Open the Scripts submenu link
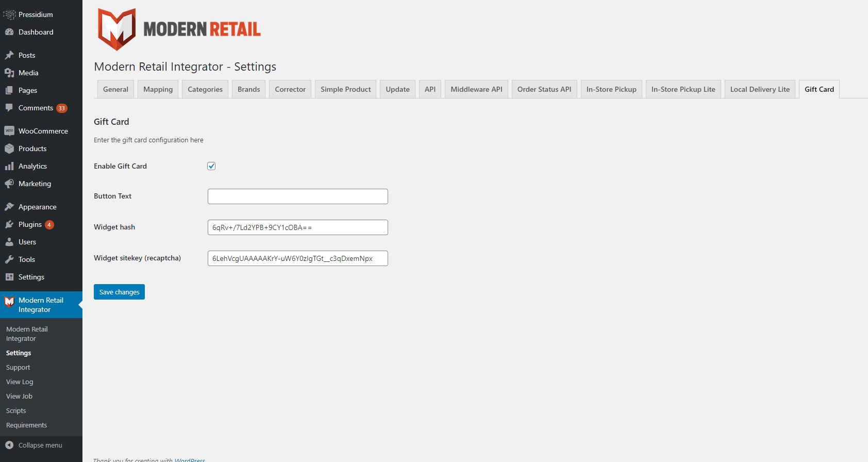Image resolution: width=868 pixels, height=462 pixels. click(16, 411)
